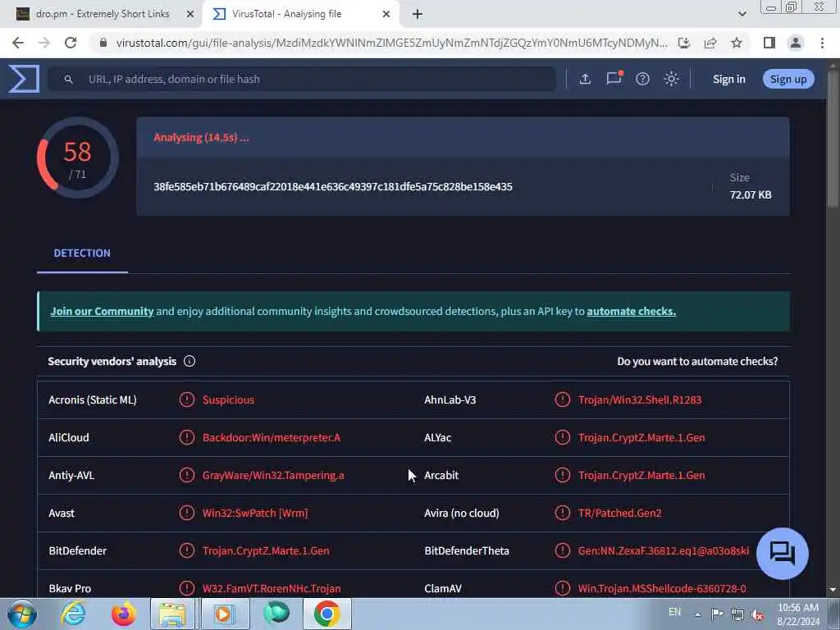Click the browser back arrow
This screenshot has width=840, height=630.
(x=18, y=43)
